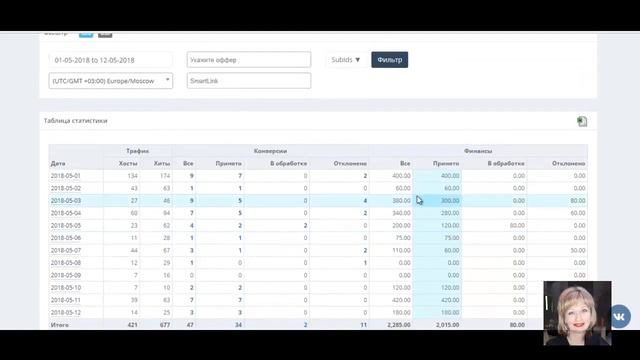
Task: Select the 2018-05-03 date cell
Action: pos(66,200)
